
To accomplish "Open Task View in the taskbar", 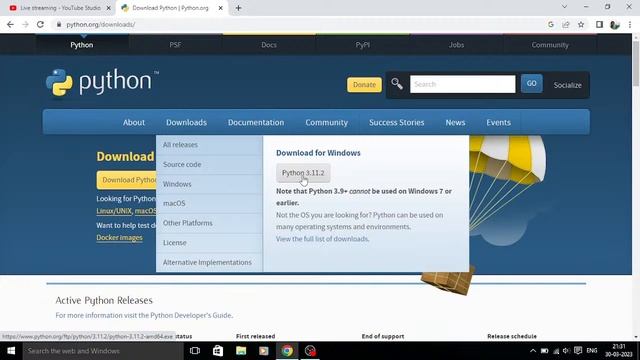I will (x=195, y=351).
